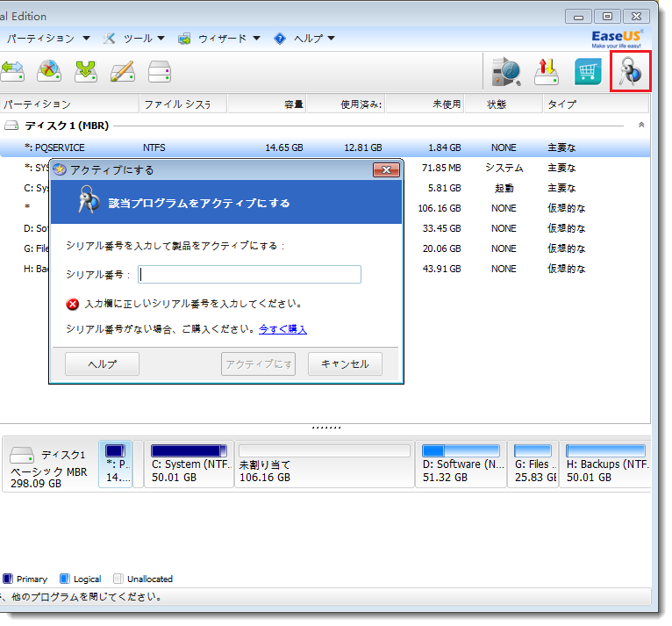Click the computer with clock toolbar icon
The image size is (672, 626).
pos(506,71)
